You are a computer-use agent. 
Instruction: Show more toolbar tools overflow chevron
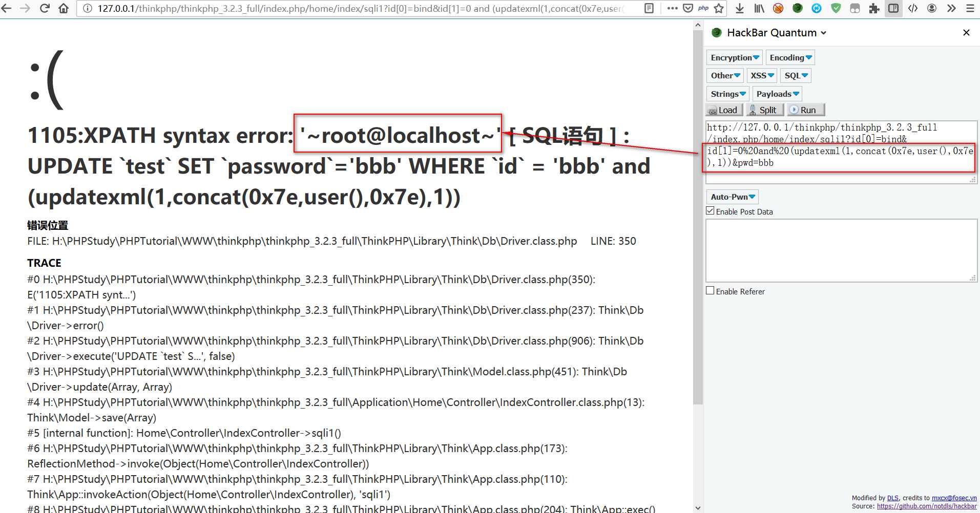tap(951, 8)
